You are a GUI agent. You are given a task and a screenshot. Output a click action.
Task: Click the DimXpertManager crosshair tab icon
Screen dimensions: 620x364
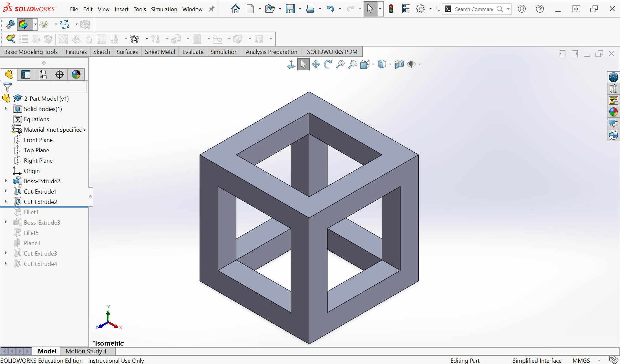pos(59,75)
